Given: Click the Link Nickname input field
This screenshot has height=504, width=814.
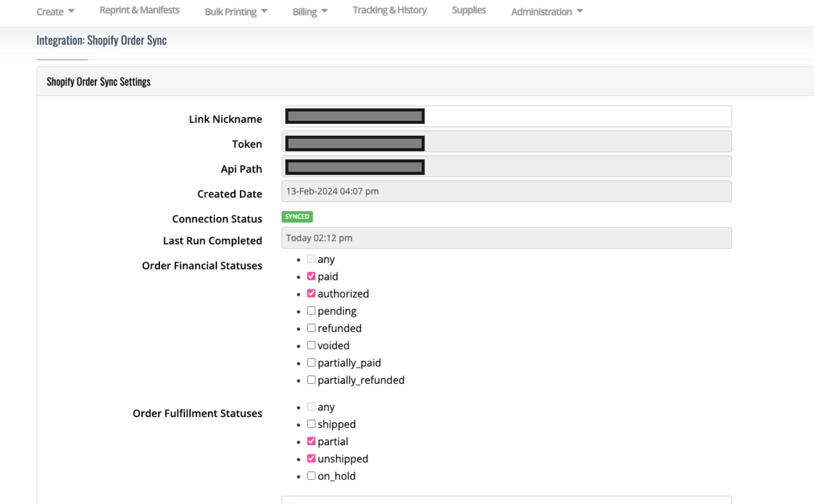Looking at the screenshot, I should click(506, 116).
